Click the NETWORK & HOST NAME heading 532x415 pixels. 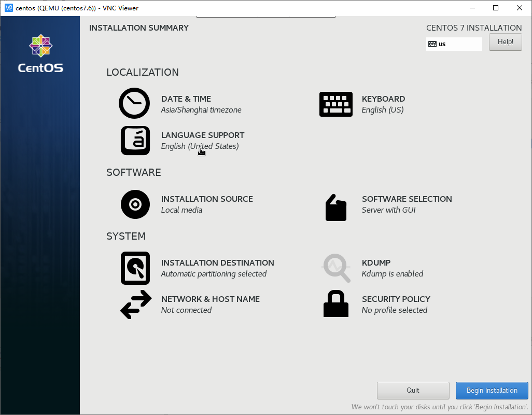tap(211, 299)
